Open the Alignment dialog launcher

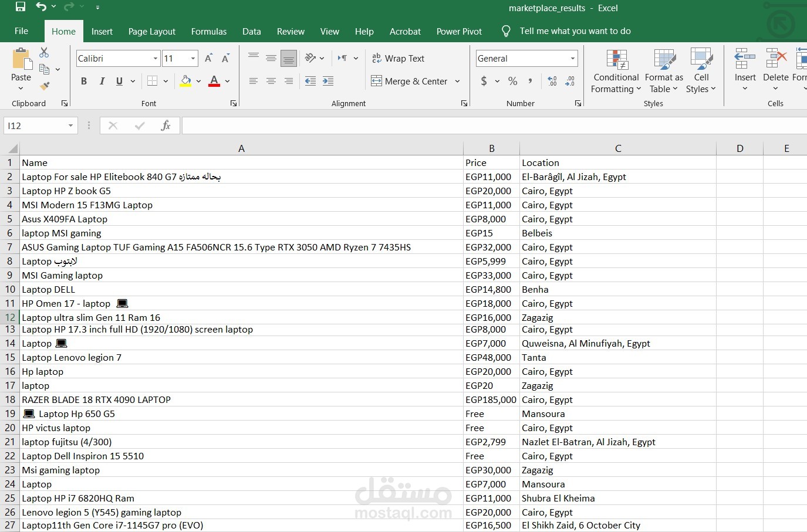464,103
